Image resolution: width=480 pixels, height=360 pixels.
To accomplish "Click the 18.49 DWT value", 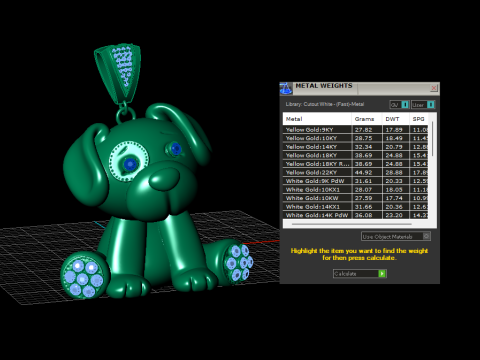I will pyautogui.click(x=394, y=138).
